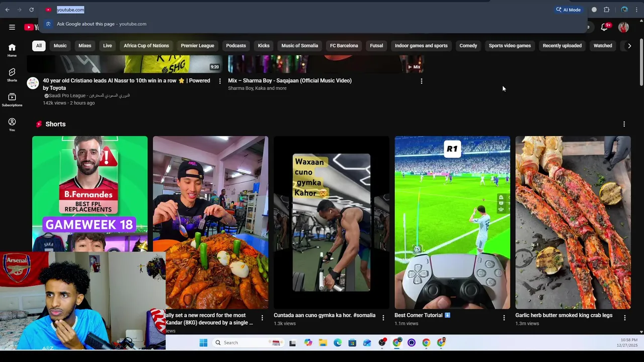Open B.Fernandes Gameweek 18 short thumbnail

click(x=90, y=194)
